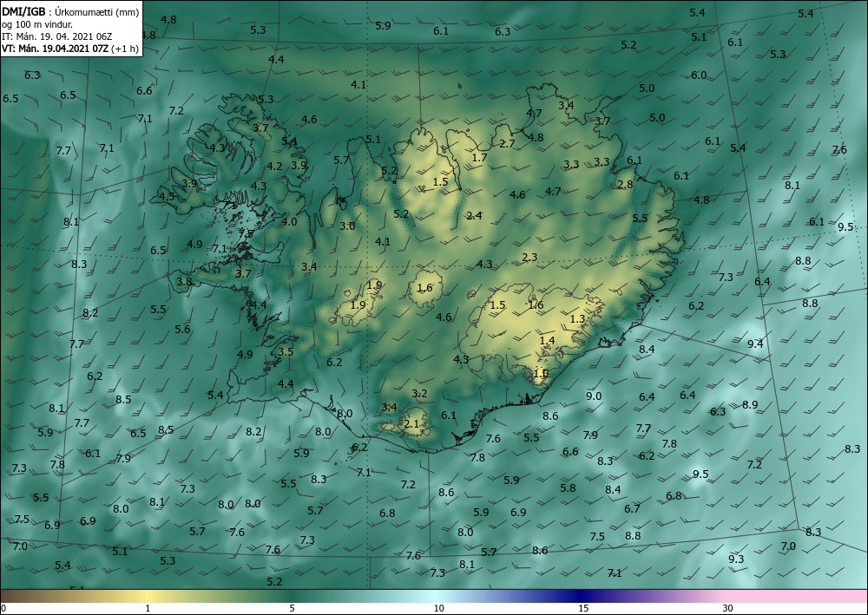Click the 3.2 value on the map

point(419,394)
